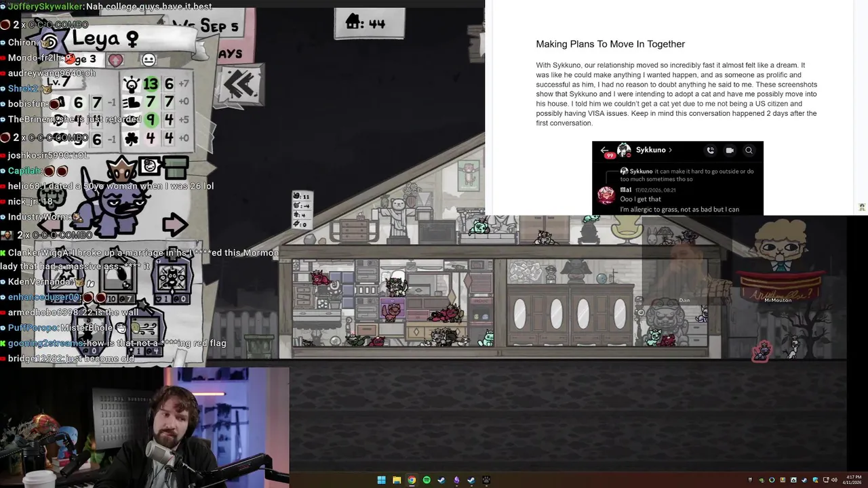868x488 pixels.
Task: Click the video call icon in Discord header
Action: pyautogui.click(x=730, y=150)
